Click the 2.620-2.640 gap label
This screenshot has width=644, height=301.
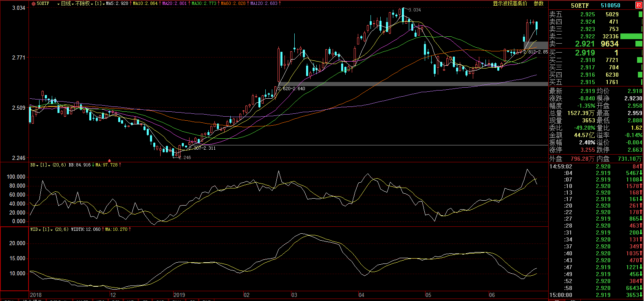click(292, 89)
